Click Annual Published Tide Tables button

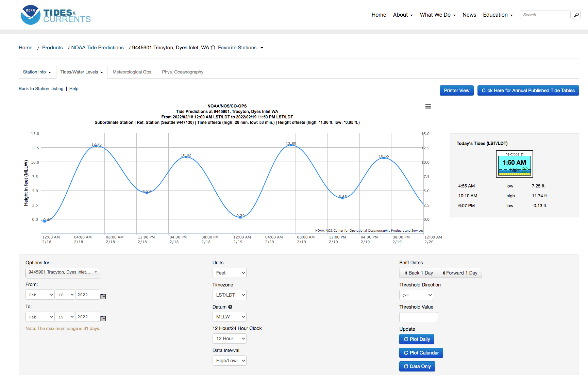coord(528,90)
